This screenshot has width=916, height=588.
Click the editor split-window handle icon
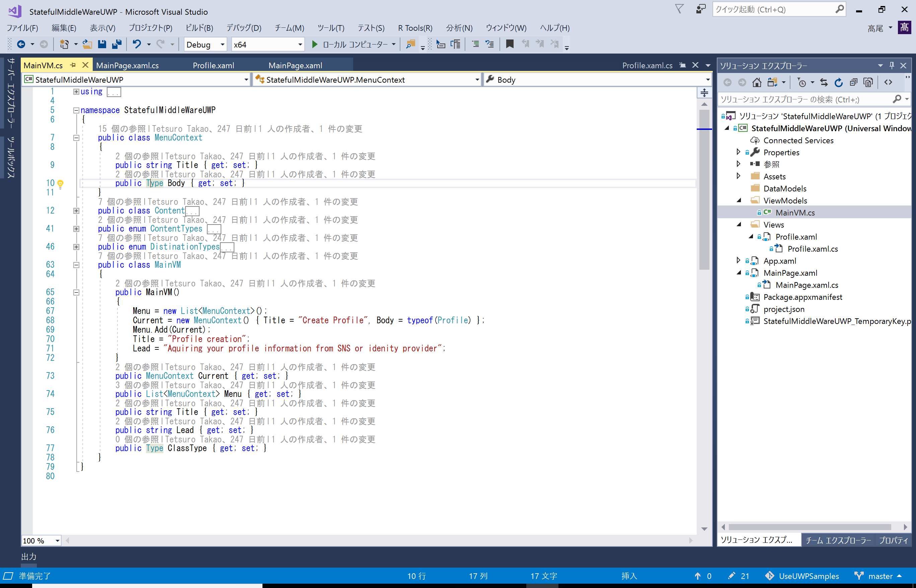click(704, 93)
